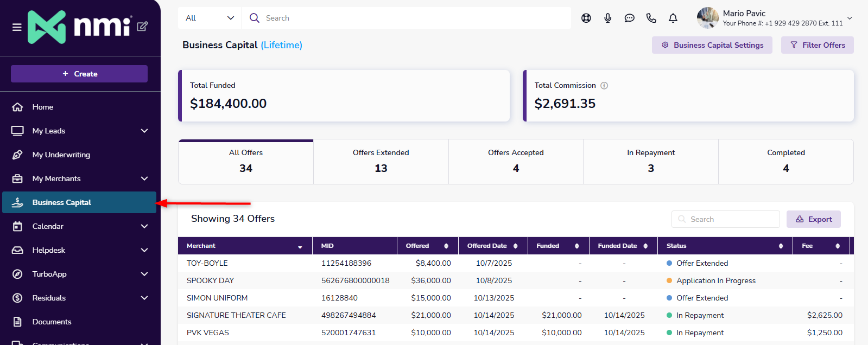Click the hamburger menu icon
This screenshot has width=868, height=345.
(x=17, y=27)
